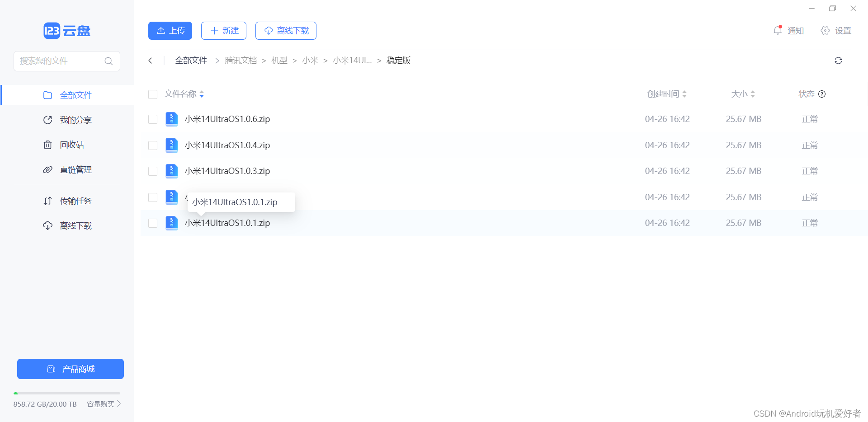Click the zip icon of 小米14UltraOS1.0.3.zip
The width and height of the screenshot is (868, 422).
click(171, 171)
